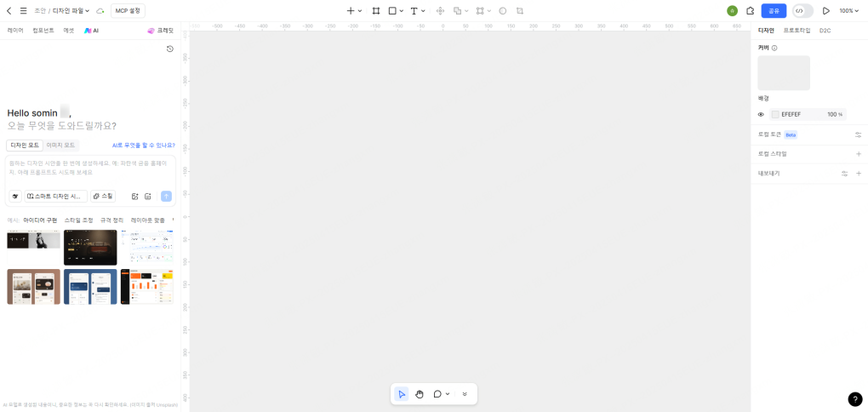
Task: Expand the text tool dropdown arrow
Action: (423, 10)
